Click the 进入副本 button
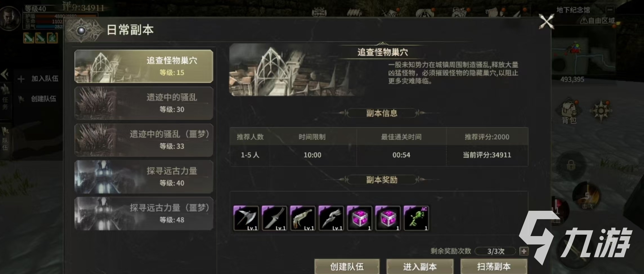The image size is (644, 274). point(420,266)
